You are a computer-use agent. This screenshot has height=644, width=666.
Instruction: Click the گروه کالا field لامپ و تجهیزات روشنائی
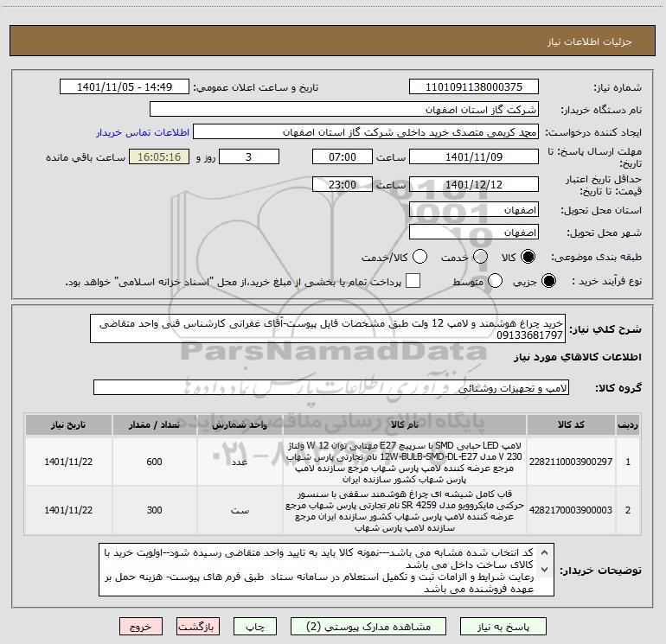331,387
